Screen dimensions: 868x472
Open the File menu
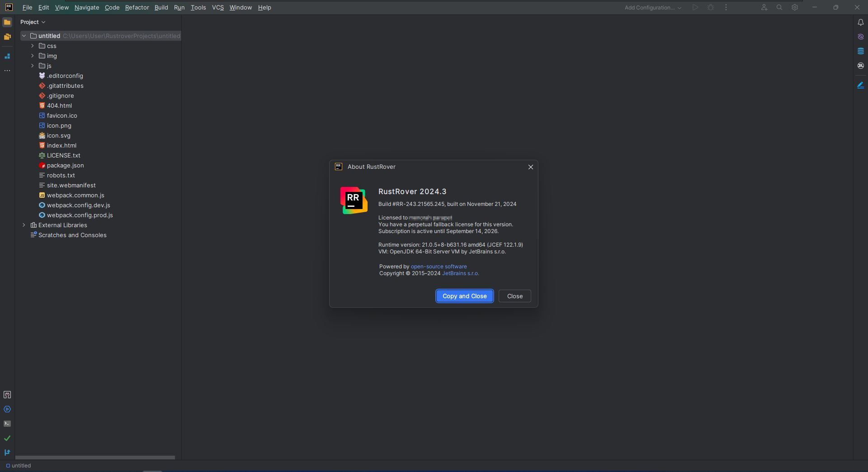[27, 7]
